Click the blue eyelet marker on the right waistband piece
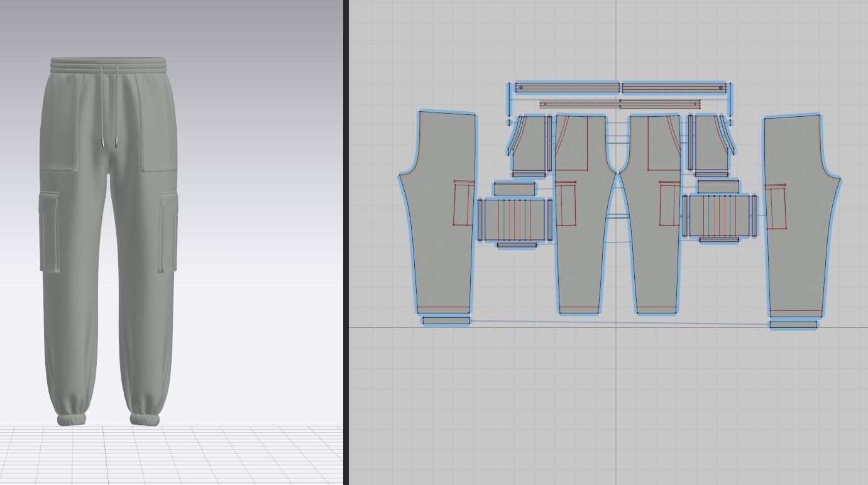Image resolution: width=868 pixels, height=485 pixels. 720,88
